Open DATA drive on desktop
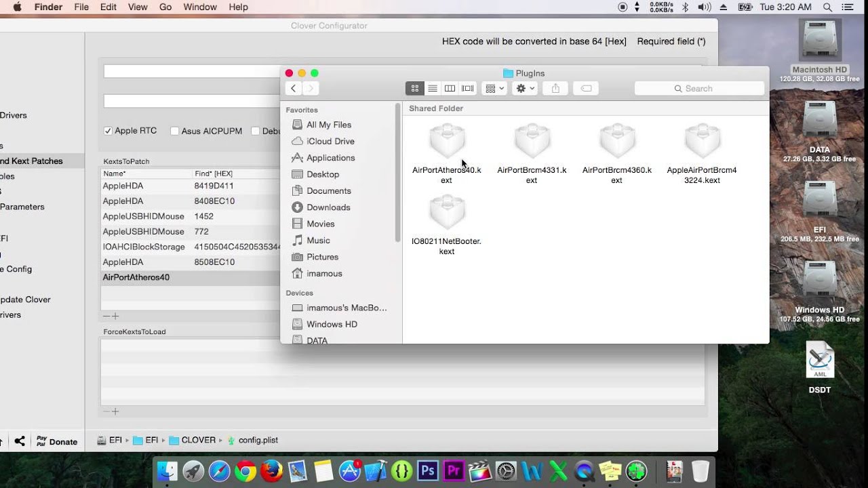This screenshot has height=488, width=868. (820, 121)
